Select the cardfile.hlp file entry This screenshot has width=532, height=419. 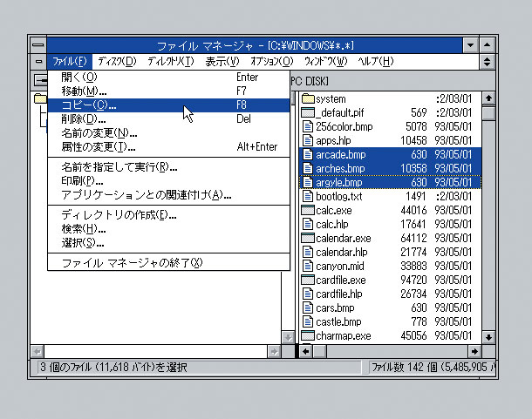(x=390, y=294)
